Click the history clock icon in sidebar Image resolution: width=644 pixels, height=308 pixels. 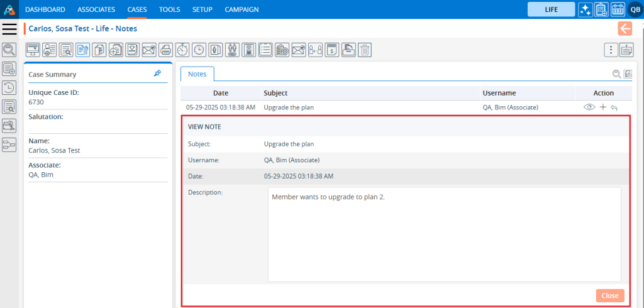point(9,88)
